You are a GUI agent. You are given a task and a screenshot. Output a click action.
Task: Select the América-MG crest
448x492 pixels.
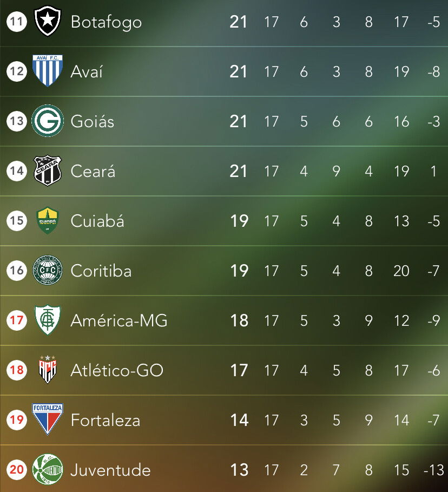(x=48, y=320)
